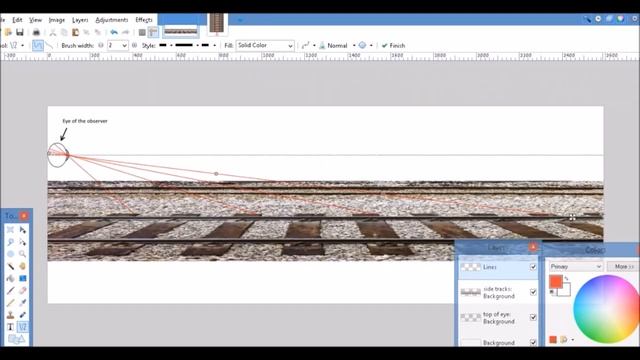Image resolution: width=640 pixels, height=360 pixels.
Task: Select the Clone Stamp tool
Action: 10,315
